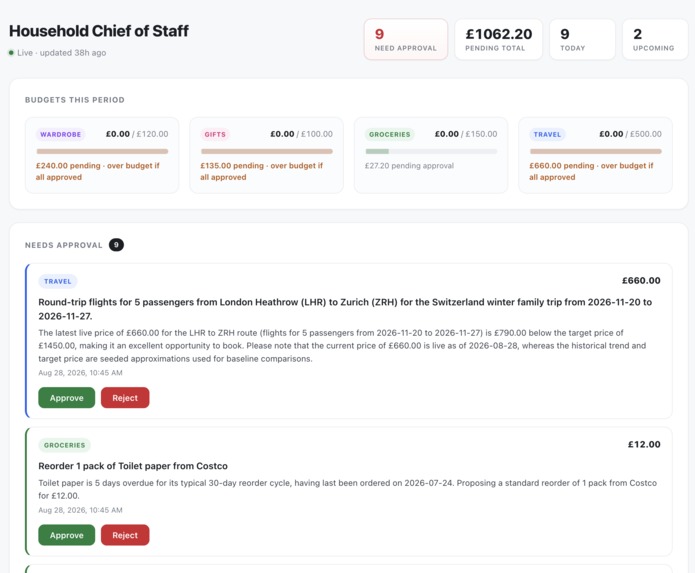Click the flights request title text

click(x=345, y=309)
